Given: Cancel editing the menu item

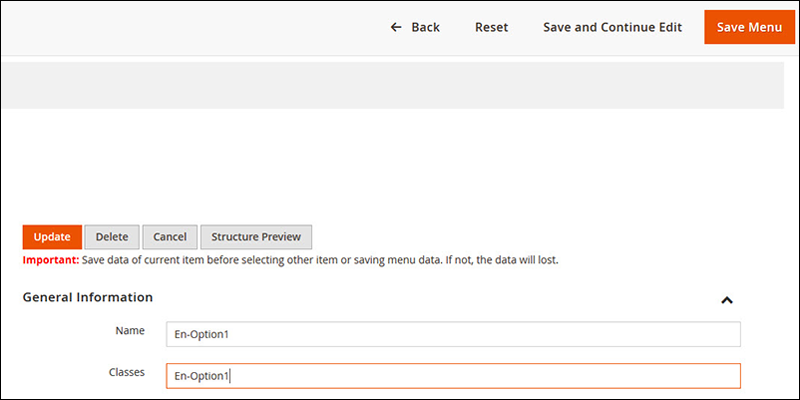Looking at the screenshot, I should [170, 237].
